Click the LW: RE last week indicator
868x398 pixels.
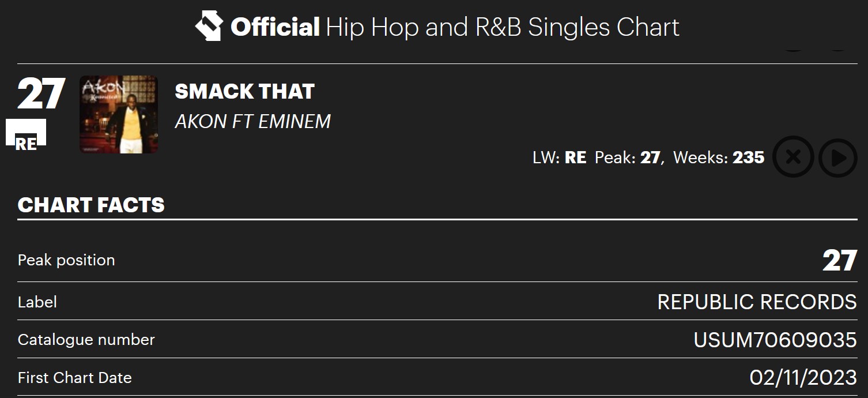[x=559, y=157]
